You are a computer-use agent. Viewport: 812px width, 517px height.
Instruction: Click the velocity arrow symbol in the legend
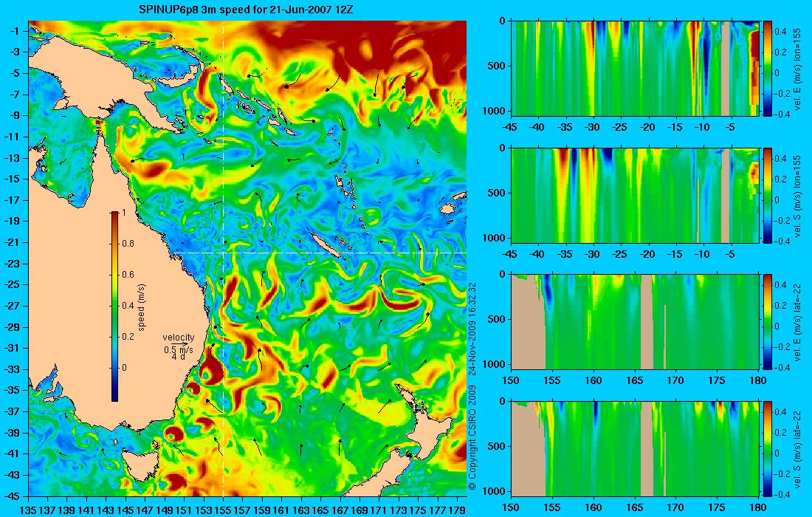(179, 344)
